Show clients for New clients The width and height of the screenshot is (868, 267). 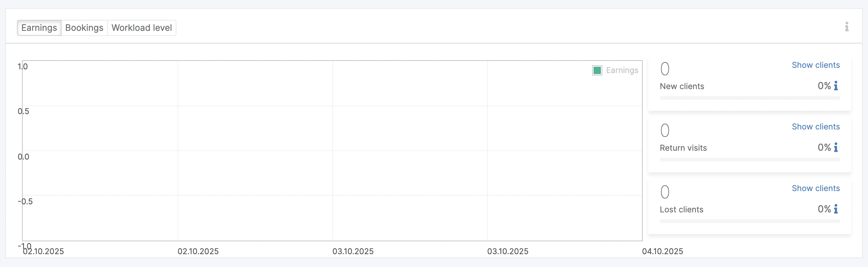click(x=816, y=65)
